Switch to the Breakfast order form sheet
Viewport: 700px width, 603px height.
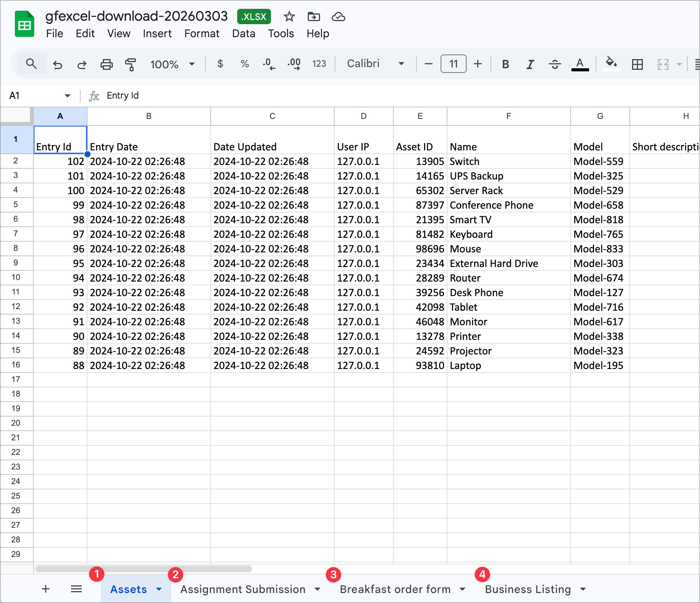coord(395,589)
